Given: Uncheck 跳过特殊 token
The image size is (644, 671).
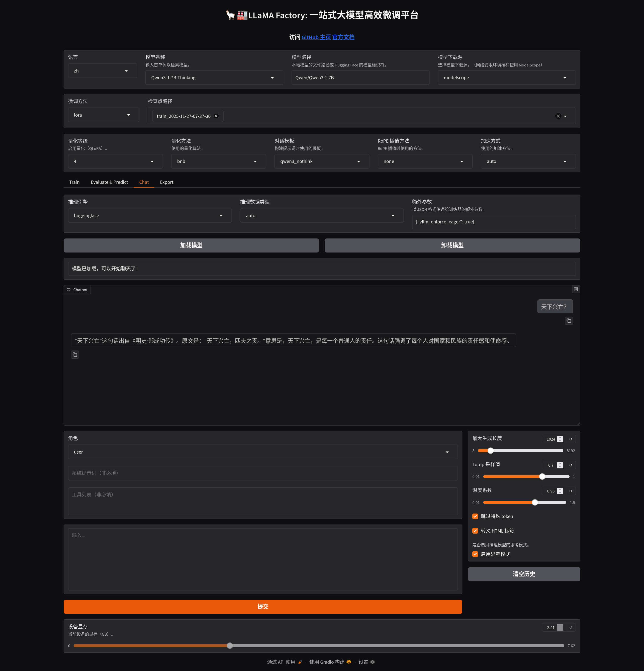Looking at the screenshot, I should point(475,516).
